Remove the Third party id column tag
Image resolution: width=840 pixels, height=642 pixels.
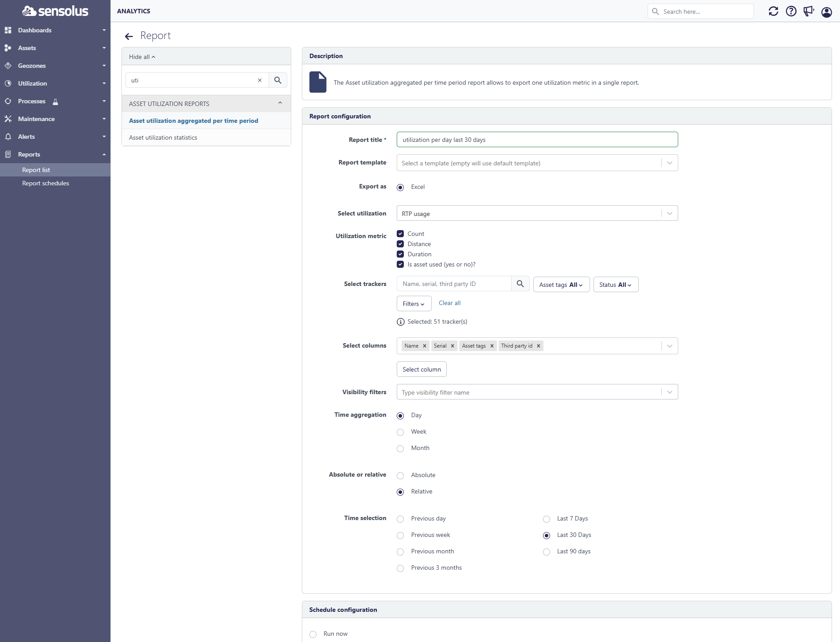point(539,346)
